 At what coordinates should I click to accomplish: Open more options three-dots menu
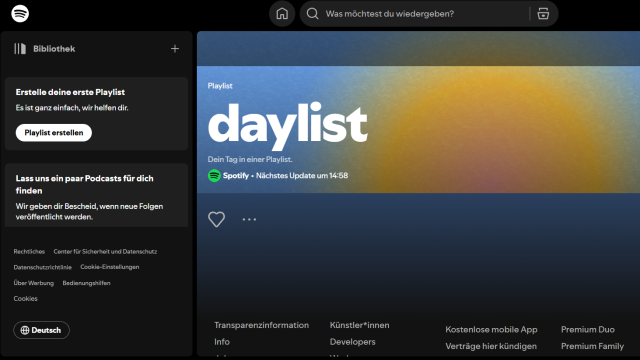coord(249,219)
